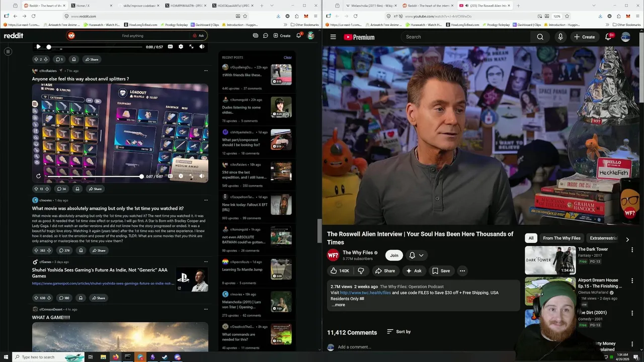
Task: Open Reddit advertise icon in header
Action: tap(256, 36)
